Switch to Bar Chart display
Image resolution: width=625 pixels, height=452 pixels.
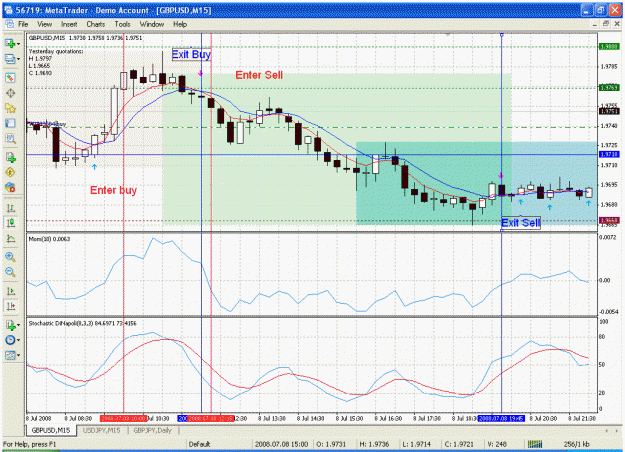pos(10,208)
